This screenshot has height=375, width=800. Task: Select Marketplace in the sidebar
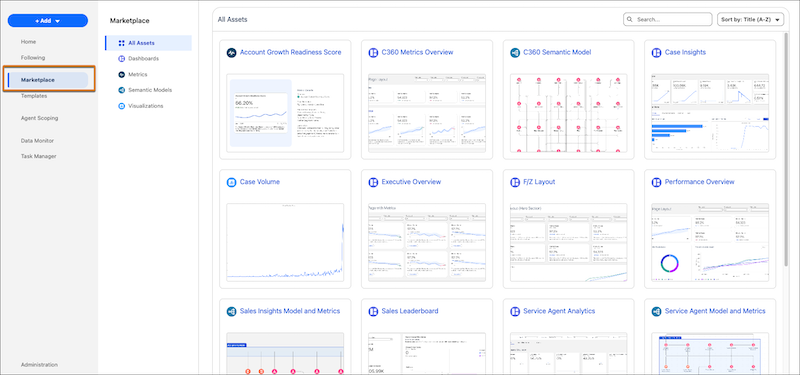(48, 80)
